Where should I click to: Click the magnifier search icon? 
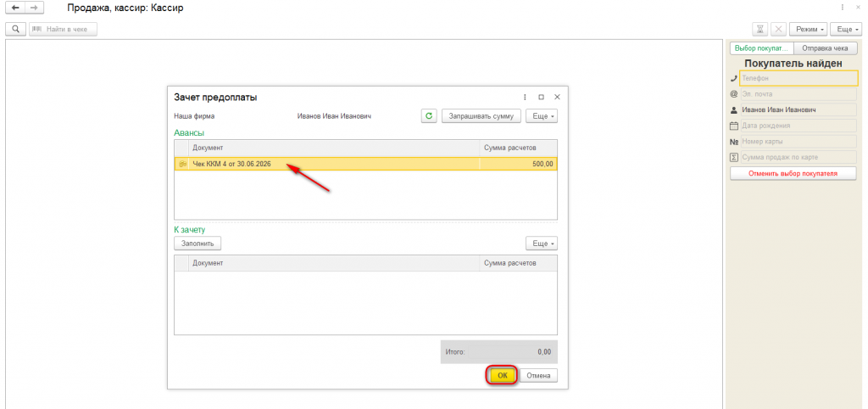tap(15, 29)
